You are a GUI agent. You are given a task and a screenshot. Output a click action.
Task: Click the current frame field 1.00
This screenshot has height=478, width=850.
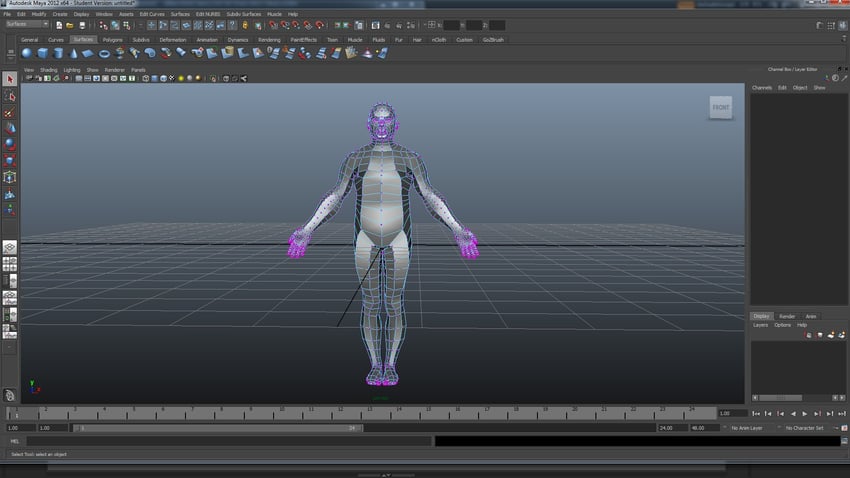click(732, 414)
